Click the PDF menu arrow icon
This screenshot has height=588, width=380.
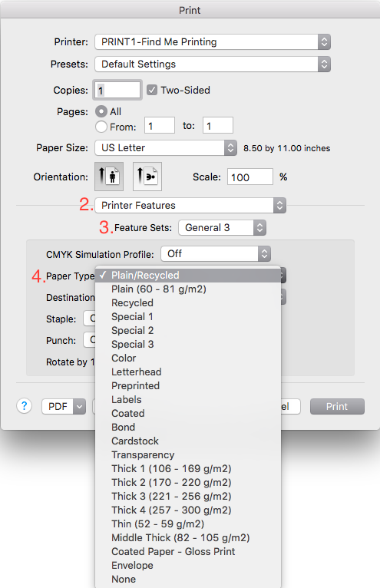(x=80, y=407)
